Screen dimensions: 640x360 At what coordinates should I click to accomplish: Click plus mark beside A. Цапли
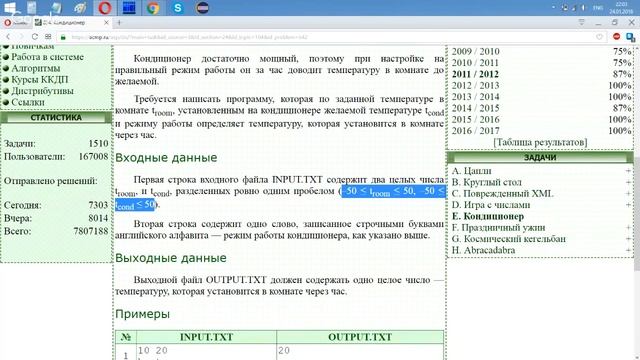click(x=628, y=171)
